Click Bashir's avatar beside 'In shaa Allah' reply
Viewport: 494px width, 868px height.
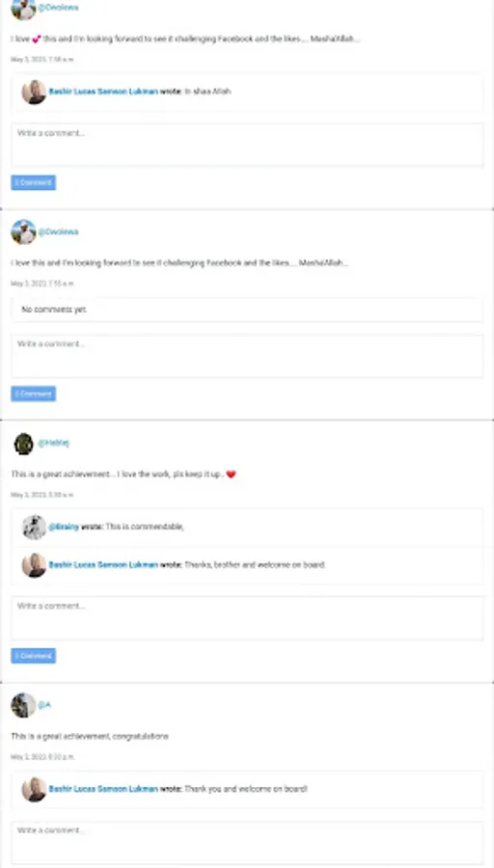(34, 92)
